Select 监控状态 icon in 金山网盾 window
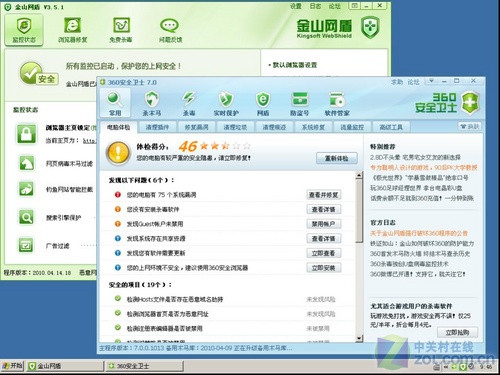Screen dimensions: 500x375 point(24,30)
